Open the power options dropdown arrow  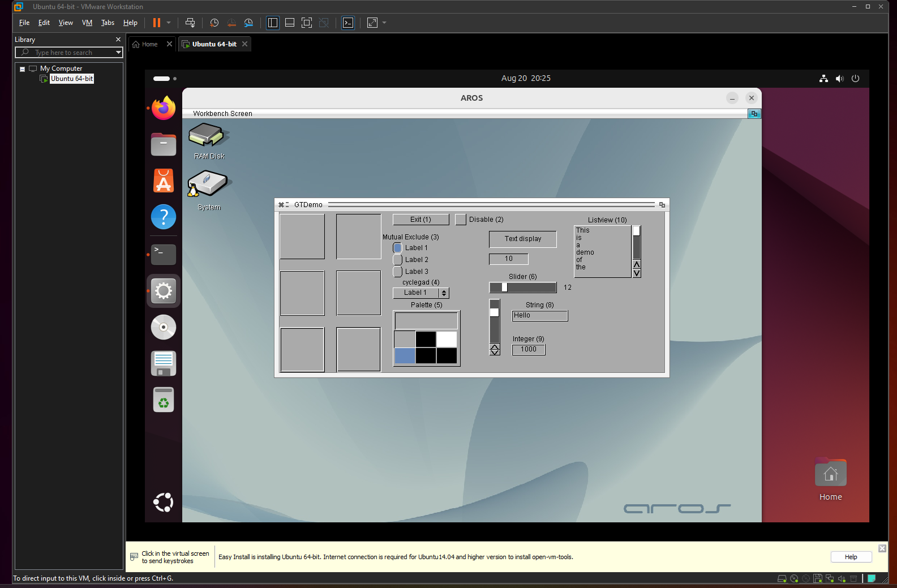tap(169, 23)
